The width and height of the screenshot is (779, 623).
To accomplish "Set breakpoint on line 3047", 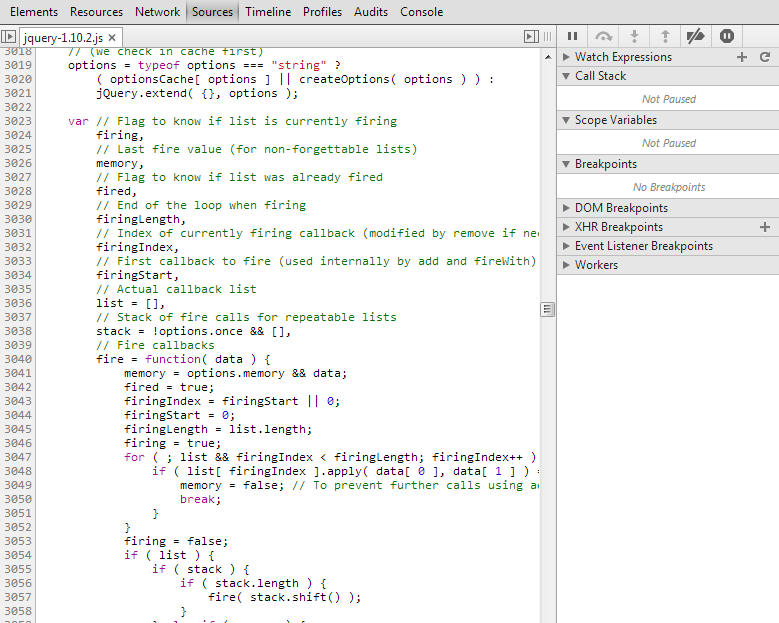I will (18, 457).
